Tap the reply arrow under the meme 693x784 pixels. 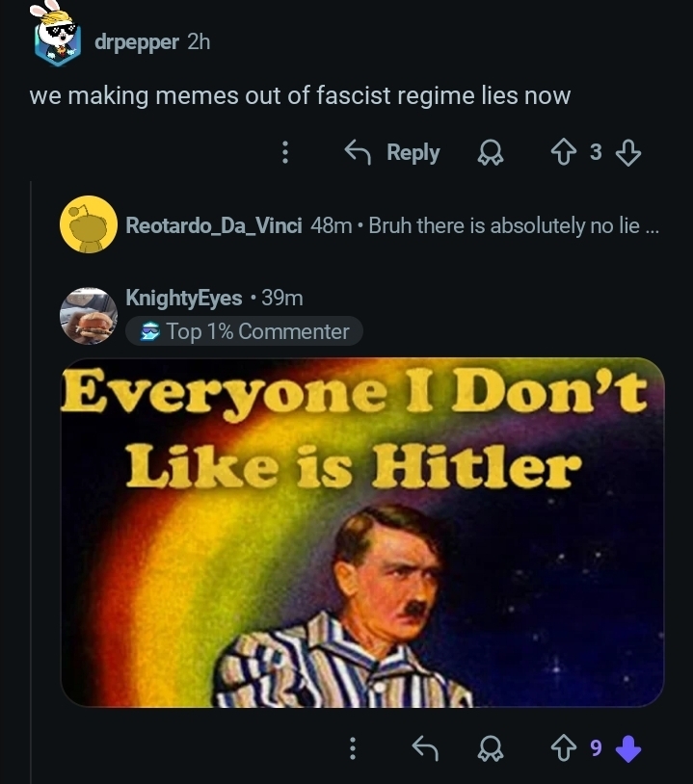(424, 748)
